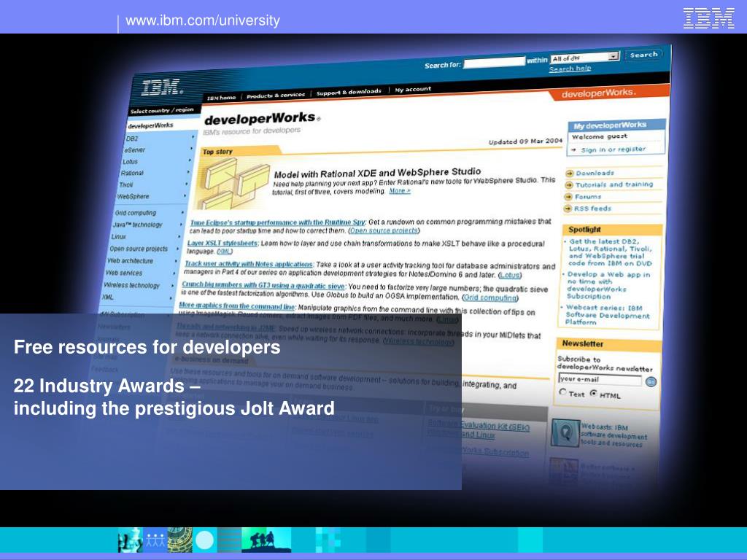This screenshot has width=747, height=560.
Task: Click the RSS feeds link
Action: coord(592,209)
